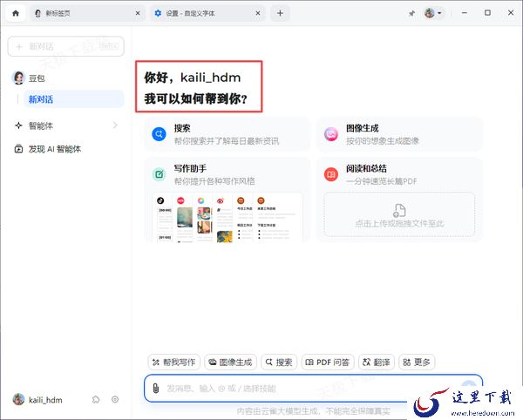Expand the 智能体 sidebar section
This screenshot has width=523, height=420.
[x=115, y=125]
